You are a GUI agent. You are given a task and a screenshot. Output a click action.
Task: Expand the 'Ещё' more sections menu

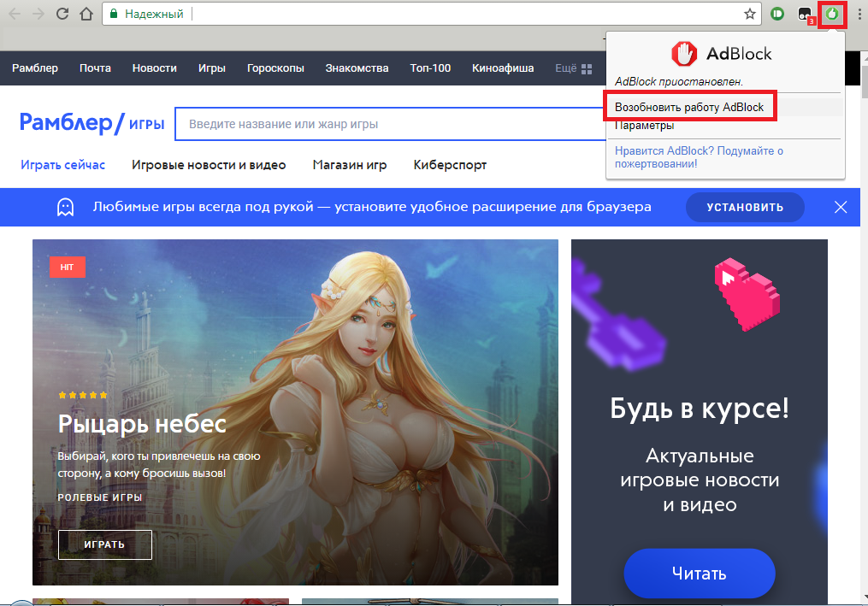click(573, 68)
